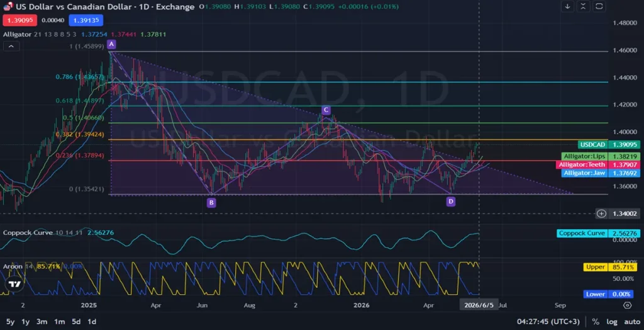Click the red sell price 1.39095 button
This screenshot has height=330, width=644.
(20, 20)
